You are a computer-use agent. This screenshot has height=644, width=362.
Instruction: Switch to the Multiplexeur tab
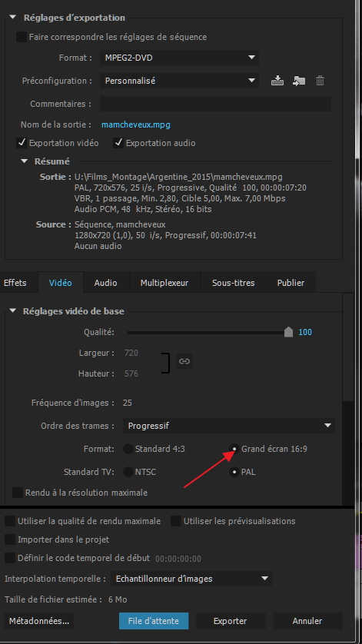pyautogui.click(x=164, y=283)
